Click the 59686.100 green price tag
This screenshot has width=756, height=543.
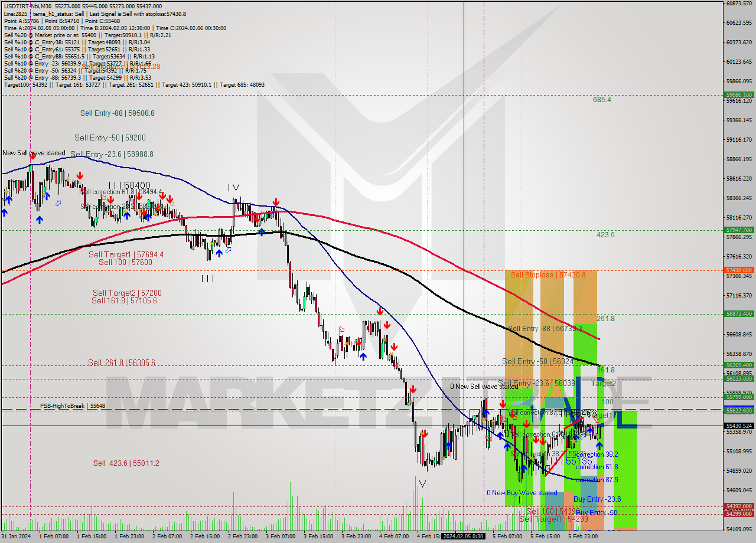coord(739,94)
